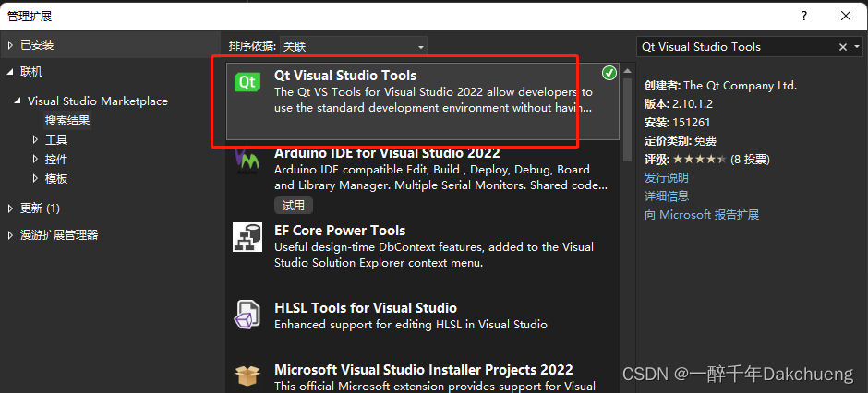Select the 搜索结果 tree item
Screen dimensions: 868x393
67,120
